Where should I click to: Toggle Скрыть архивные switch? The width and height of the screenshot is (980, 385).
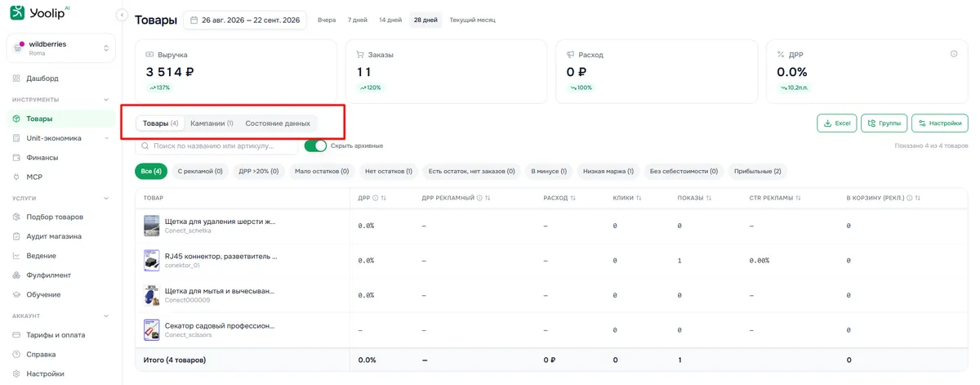coord(315,145)
